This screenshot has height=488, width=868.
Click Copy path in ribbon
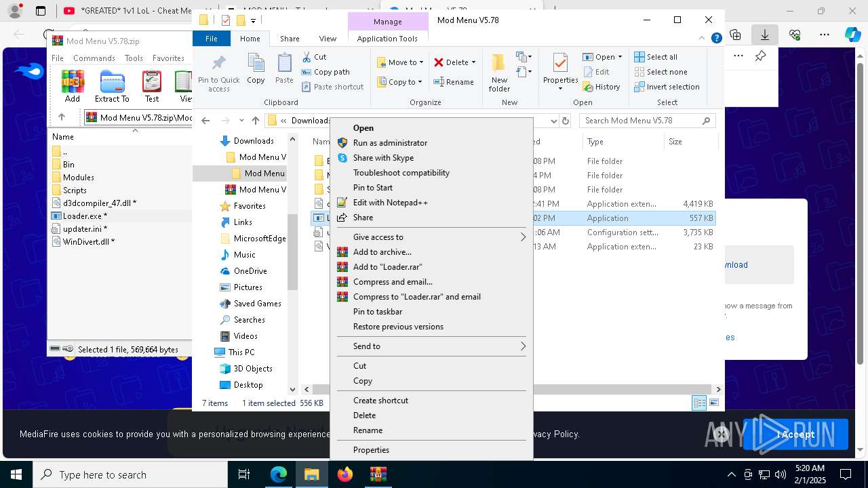pyautogui.click(x=325, y=72)
